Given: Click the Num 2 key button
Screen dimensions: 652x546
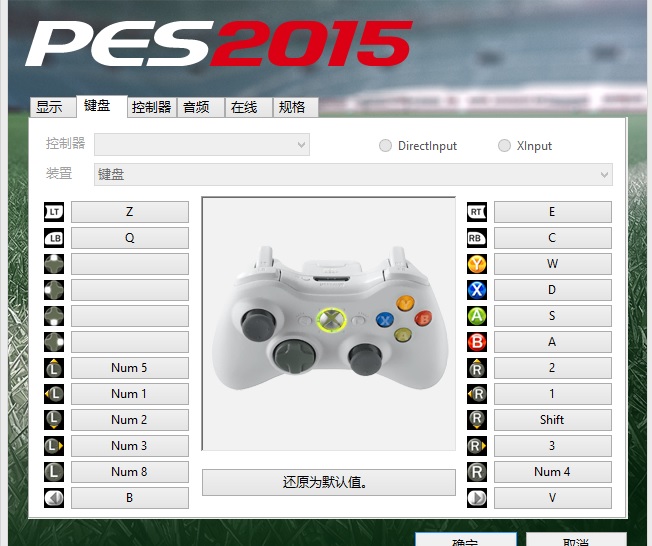Looking at the screenshot, I should [130, 420].
